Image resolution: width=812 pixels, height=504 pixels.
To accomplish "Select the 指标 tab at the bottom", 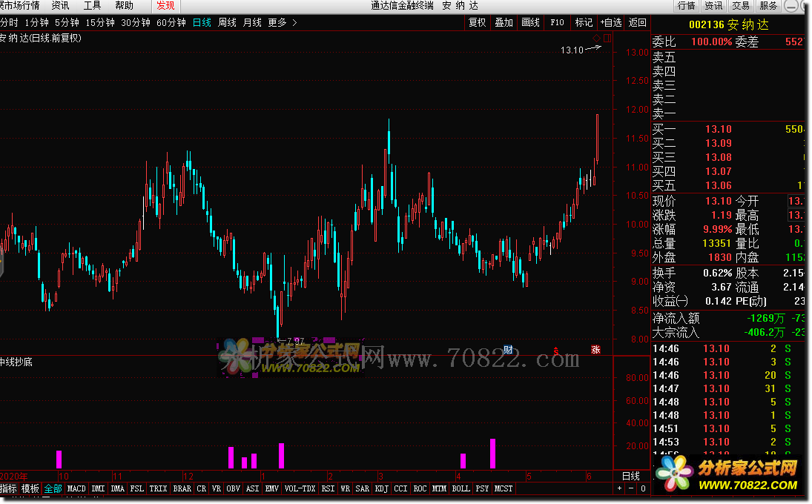I will pyautogui.click(x=8, y=488).
